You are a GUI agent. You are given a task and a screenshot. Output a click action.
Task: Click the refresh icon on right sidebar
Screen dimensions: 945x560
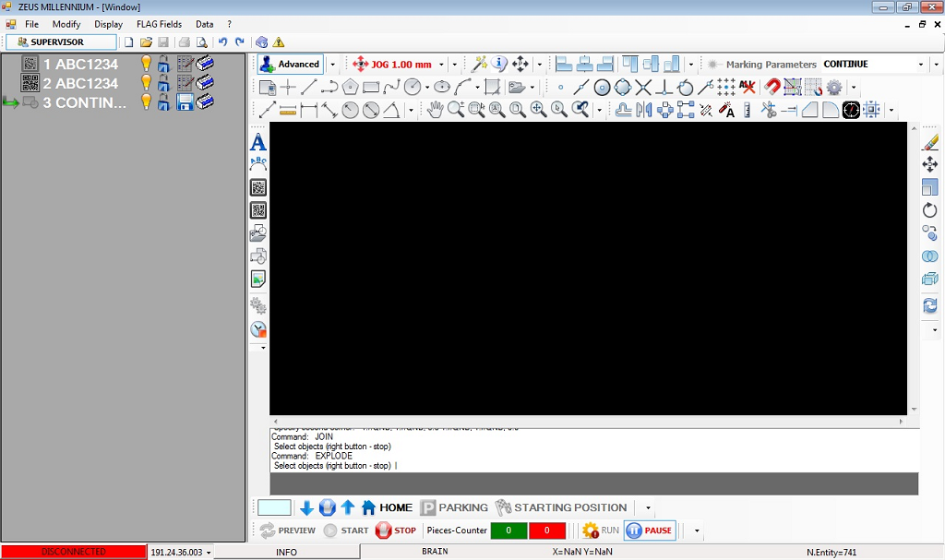click(930, 305)
